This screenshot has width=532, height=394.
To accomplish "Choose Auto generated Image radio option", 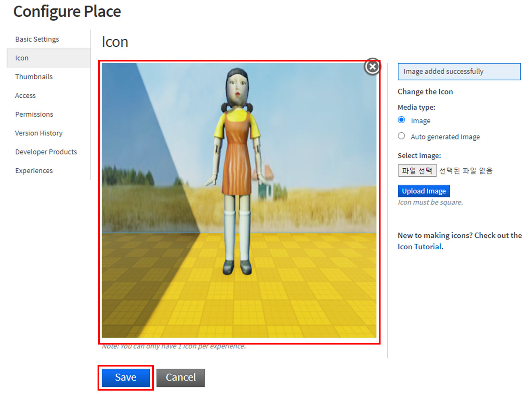I will tap(401, 136).
